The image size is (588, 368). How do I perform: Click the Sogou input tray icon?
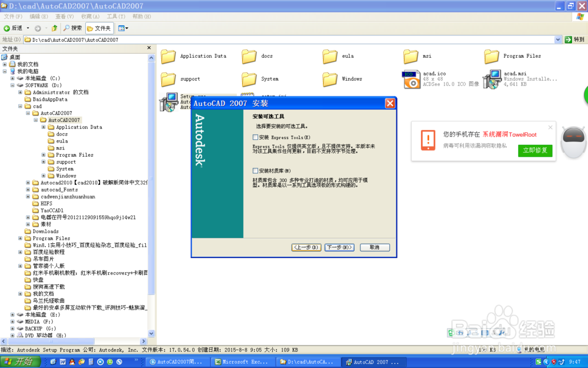(x=539, y=362)
